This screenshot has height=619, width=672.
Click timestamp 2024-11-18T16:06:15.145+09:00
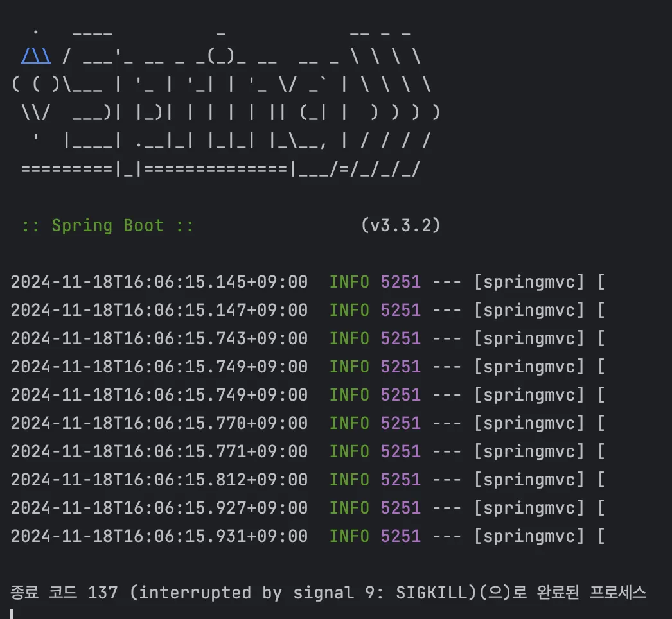tap(159, 282)
